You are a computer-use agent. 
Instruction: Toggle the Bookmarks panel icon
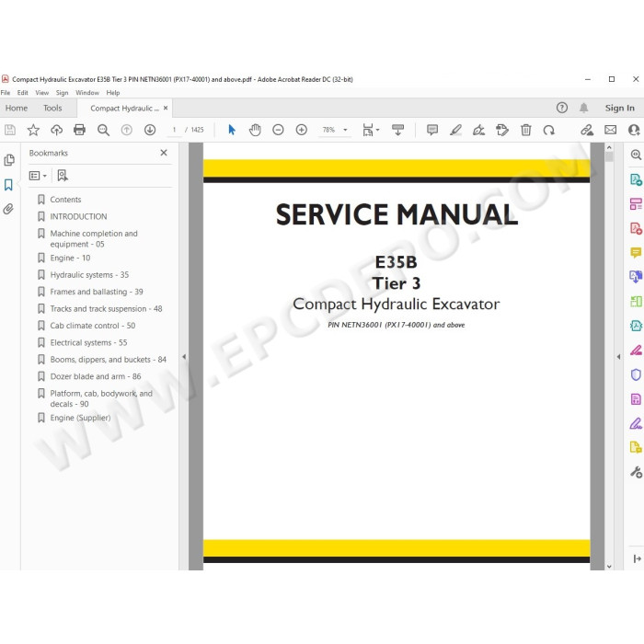[x=8, y=185]
